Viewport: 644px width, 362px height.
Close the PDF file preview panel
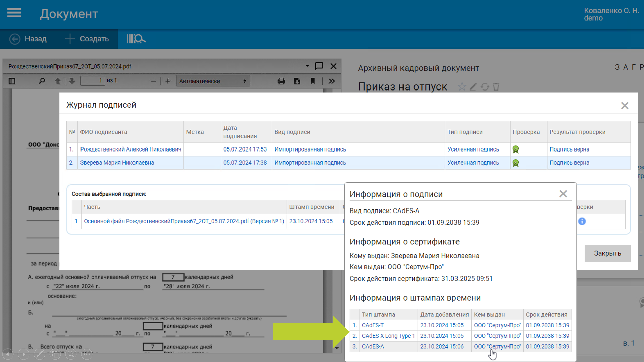(333, 66)
